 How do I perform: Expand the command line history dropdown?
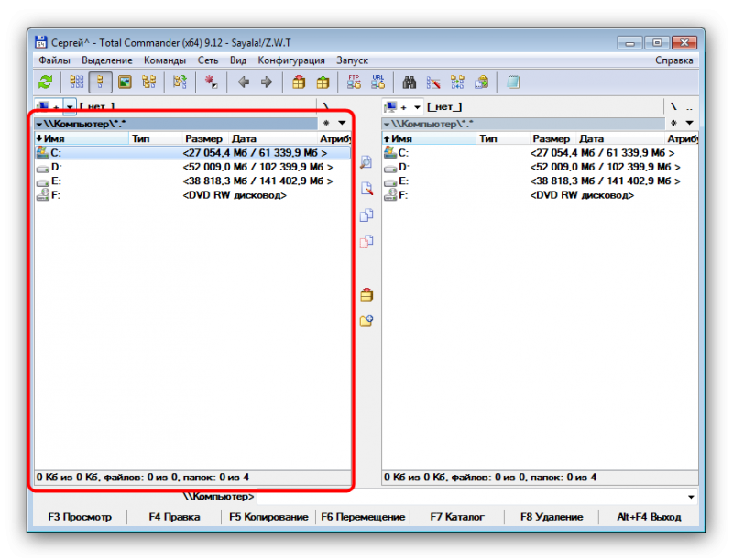click(691, 497)
